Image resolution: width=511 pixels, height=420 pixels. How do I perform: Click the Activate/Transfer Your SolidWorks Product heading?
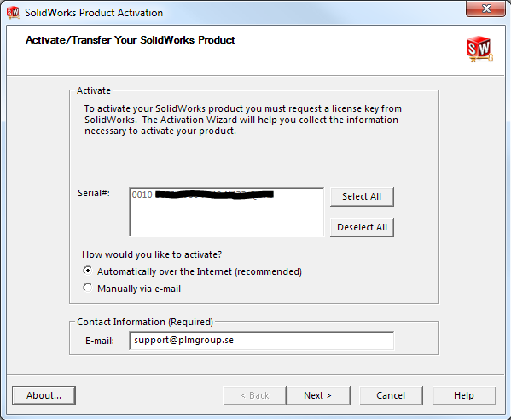coord(130,40)
